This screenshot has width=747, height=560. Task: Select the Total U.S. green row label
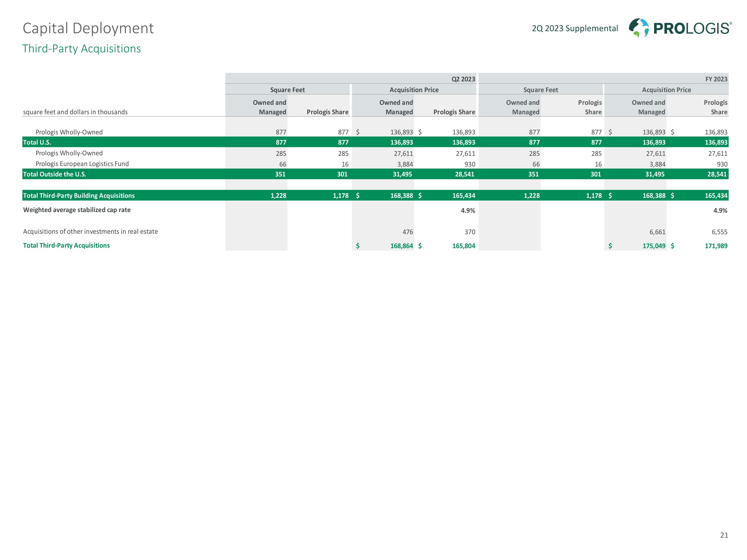coord(37,142)
